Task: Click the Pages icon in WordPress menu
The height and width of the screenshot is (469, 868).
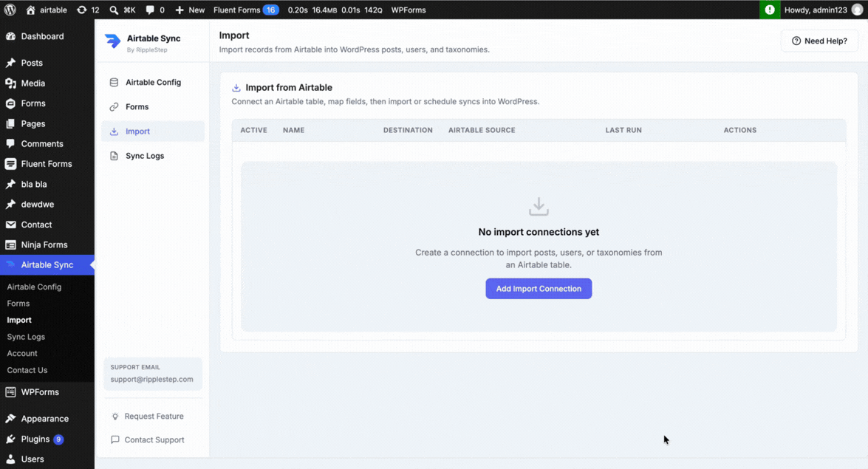Action: pos(10,123)
